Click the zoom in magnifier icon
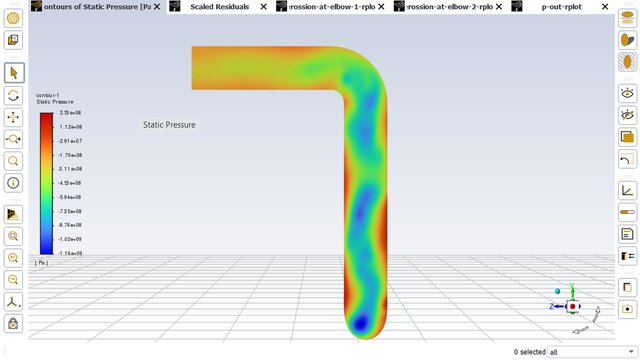This screenshot has width=640, height=362. coord(13,258)
